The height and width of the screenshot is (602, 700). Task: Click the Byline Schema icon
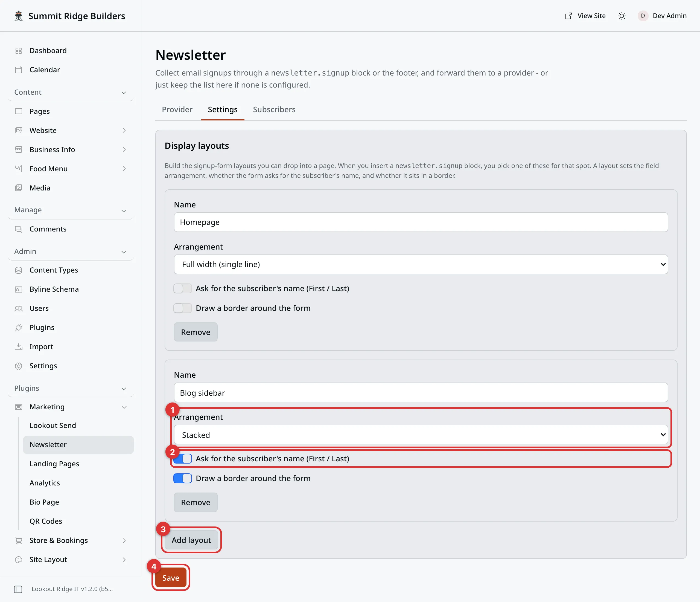click(x=19, y=289)
